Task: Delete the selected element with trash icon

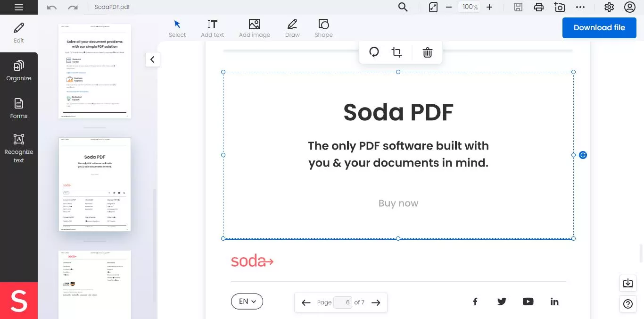Action: click(x=427, y=52)
